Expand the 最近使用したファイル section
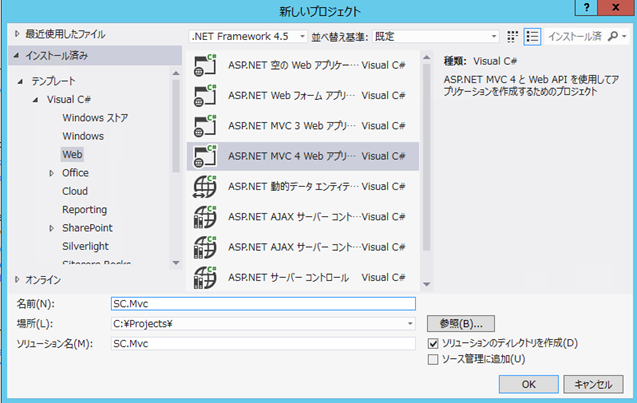Image resolution: width=637 pixels, height=403 pixels. coord(17,34)
